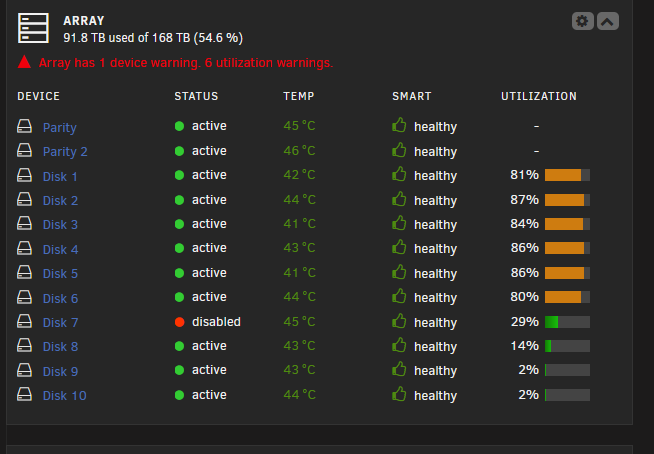Open the Array settings gear icon
This screenshot has height=454, width=654.
582,21
